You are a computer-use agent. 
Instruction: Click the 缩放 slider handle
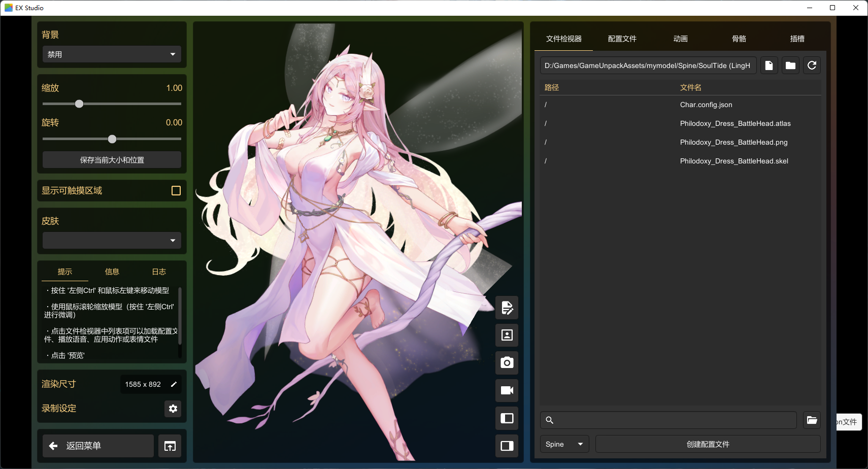click(79, 104)
